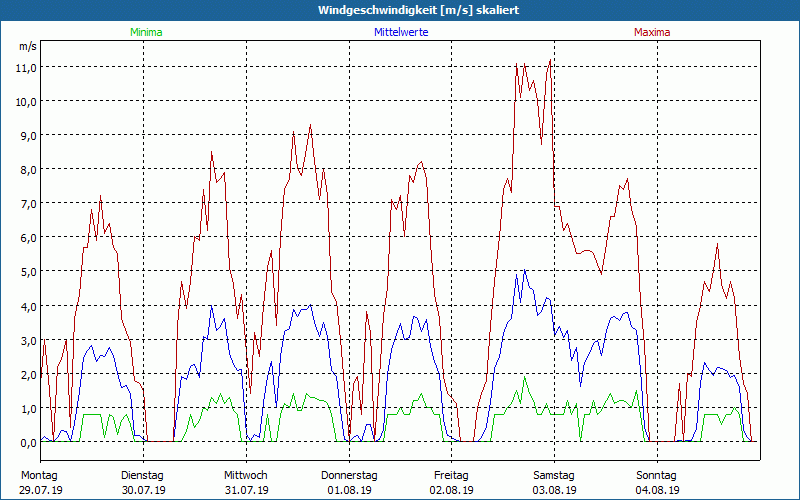
Task: Click the 4,0 y-axis value
Action: point(29,307)
